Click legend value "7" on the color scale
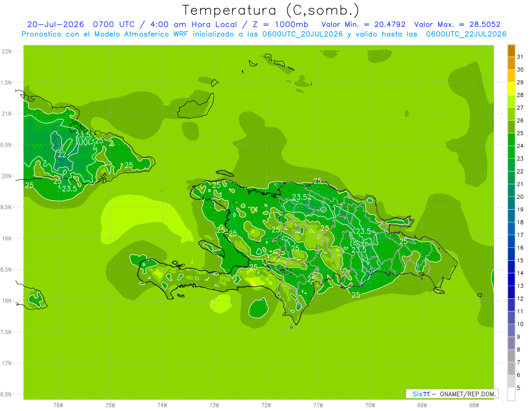The image size is (532, 411). (519, 362)
